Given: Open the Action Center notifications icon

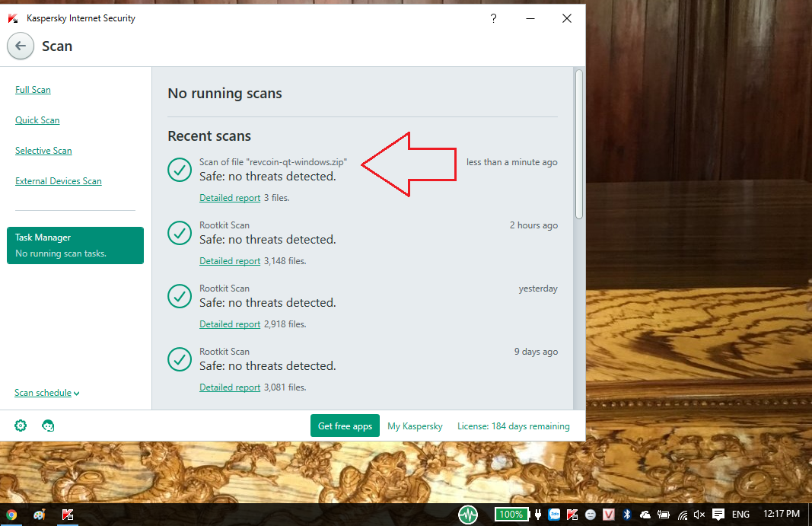Looking at the screenshot, I should pos(718,514).
